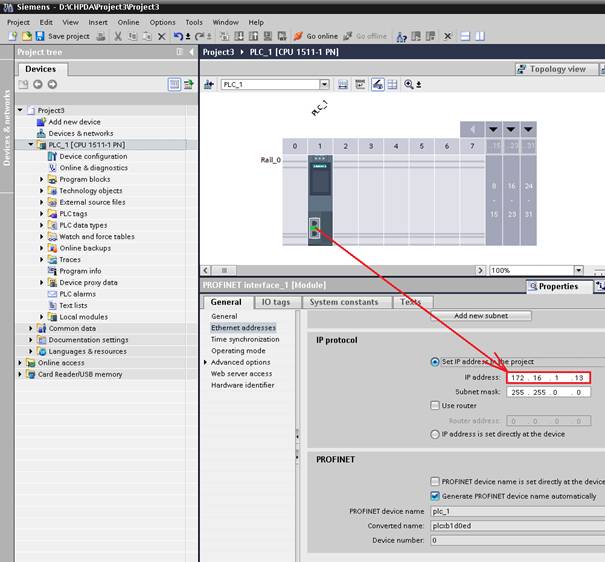This screenshot has height=562, width=605.
Task: Switch to the IO tags tab
Action: click(276, 302)
